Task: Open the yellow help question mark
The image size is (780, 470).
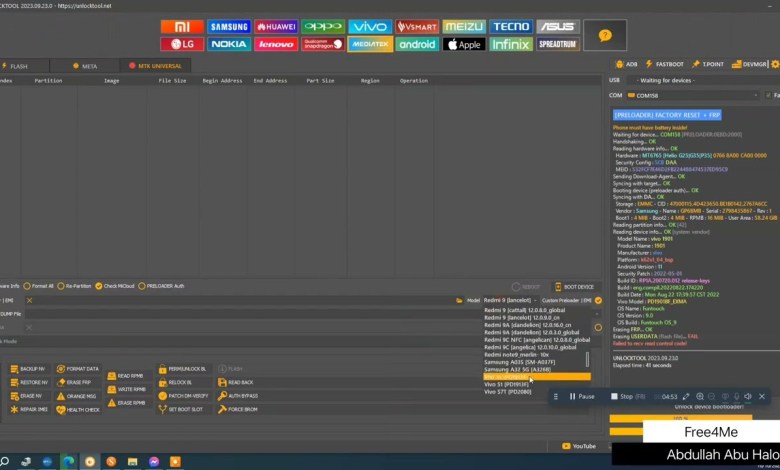Action: tap(605, 35)
